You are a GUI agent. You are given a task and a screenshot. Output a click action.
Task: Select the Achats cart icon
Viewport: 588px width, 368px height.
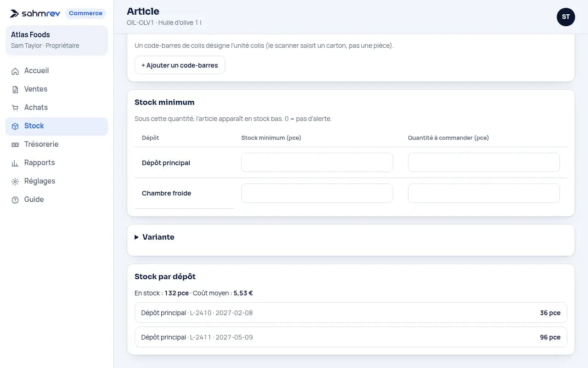pyautogui.click(x=15, y=108)
